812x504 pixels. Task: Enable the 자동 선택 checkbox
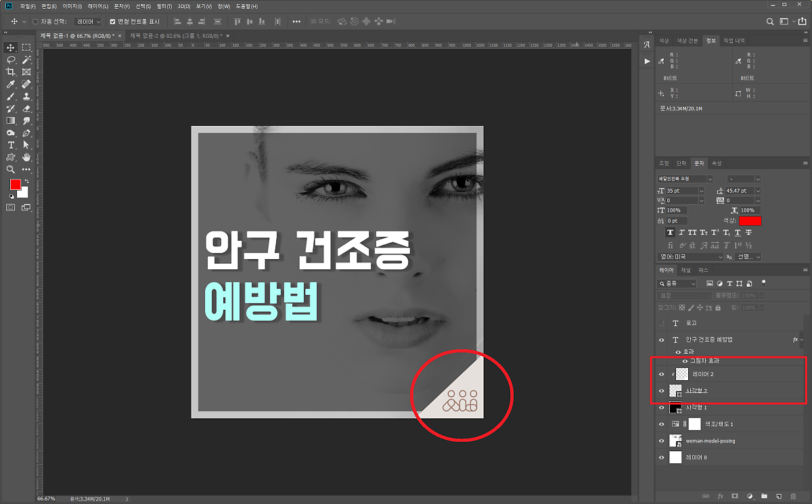(x=35, y=22)
